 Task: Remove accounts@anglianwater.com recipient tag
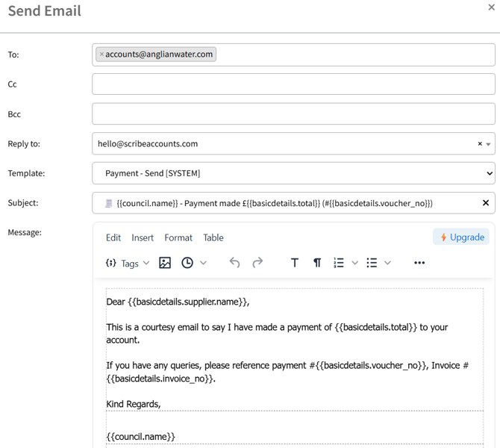point(101,55)
